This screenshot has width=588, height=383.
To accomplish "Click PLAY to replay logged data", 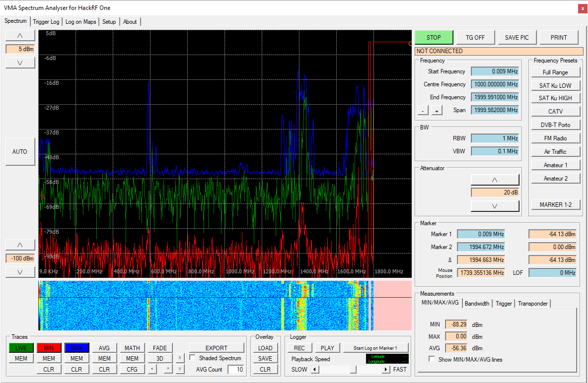I will pyautogui.click(x=327, y=347).
